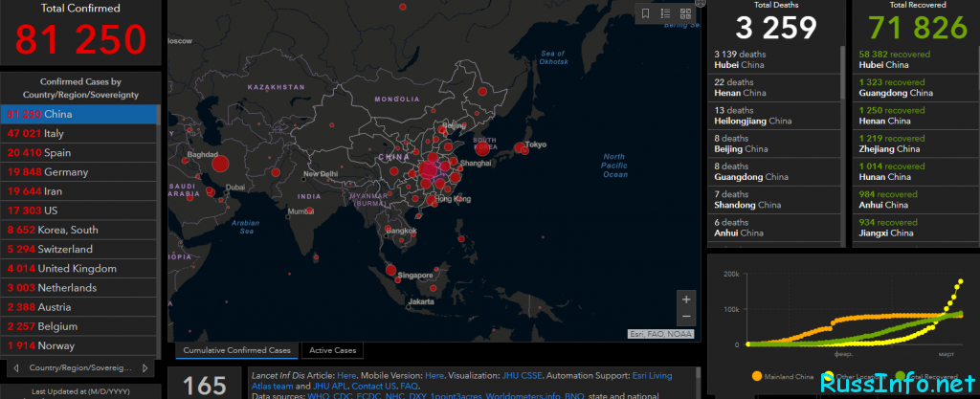Select Spain row with 20 410 cases

point(78,153)
